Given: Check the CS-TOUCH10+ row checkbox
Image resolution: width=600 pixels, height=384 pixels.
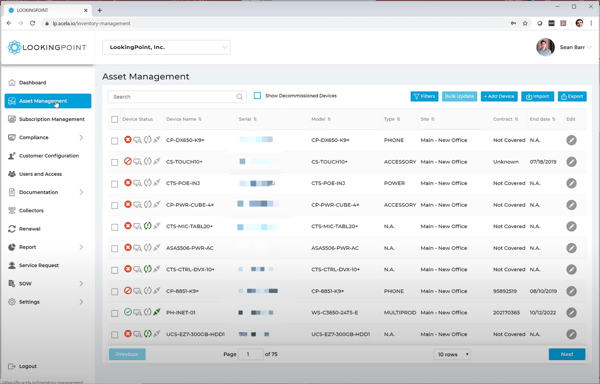Looking at the screenshot, I should [114, 162].
